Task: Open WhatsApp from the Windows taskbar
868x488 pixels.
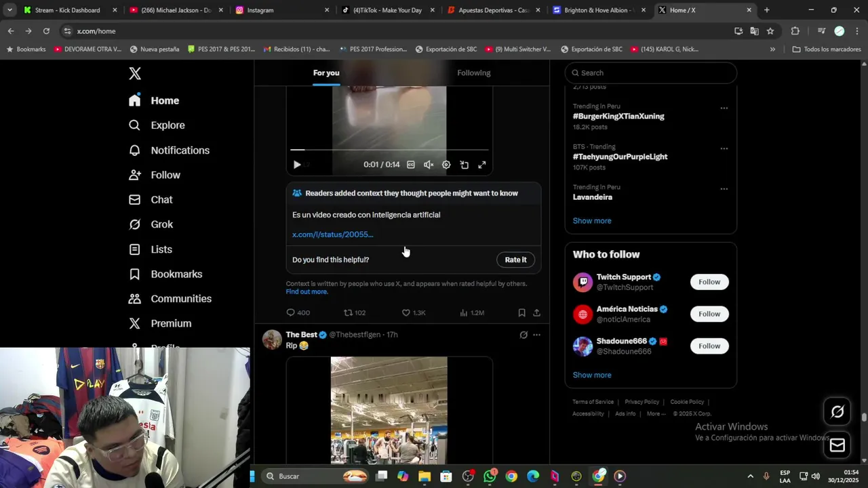Action: tap(490, 476)
